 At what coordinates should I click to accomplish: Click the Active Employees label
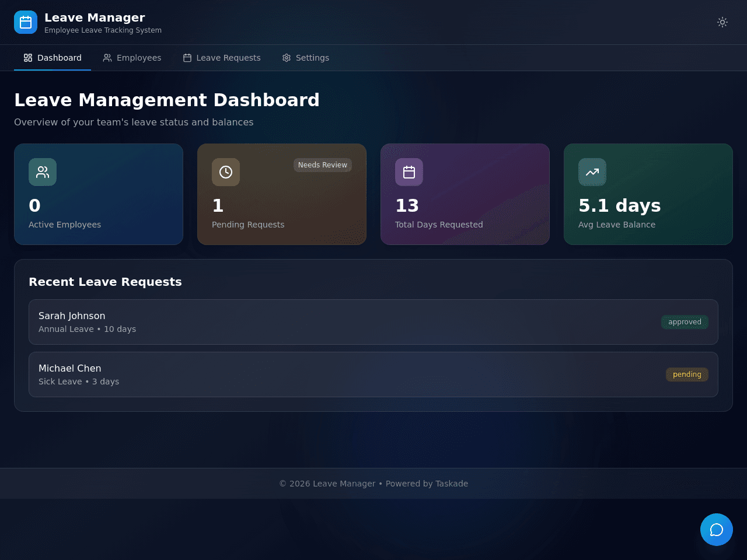[65, 225]
